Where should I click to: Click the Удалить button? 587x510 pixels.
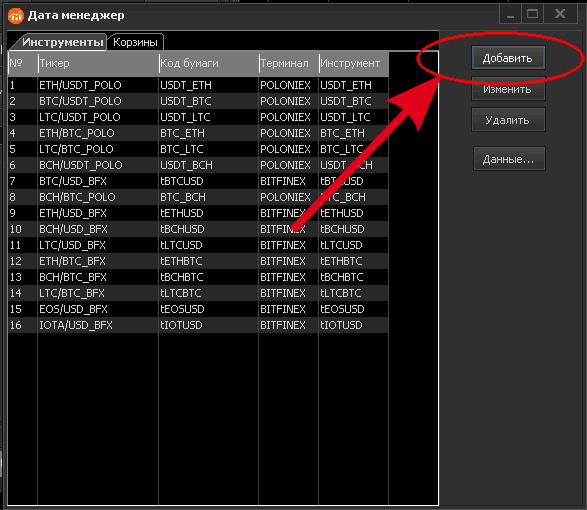point(508,120)
